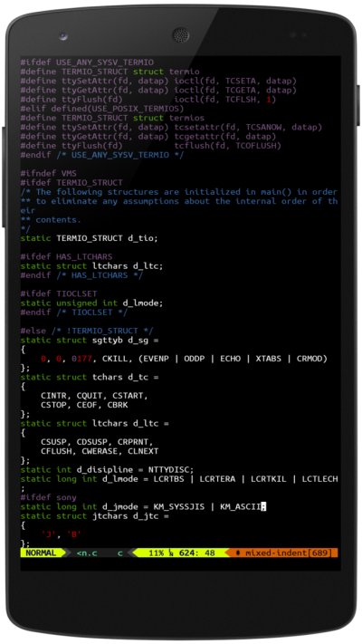362x644 pixels.
Task: Click the 'static TERMIO_STRUCT d_tio;' line
Action: tap(90, 238)
